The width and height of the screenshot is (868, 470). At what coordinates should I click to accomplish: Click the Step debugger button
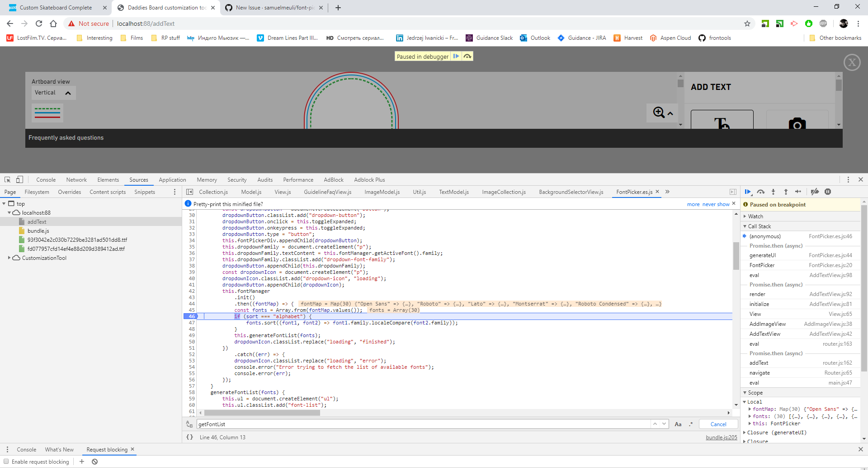click(x=798, y=192)
